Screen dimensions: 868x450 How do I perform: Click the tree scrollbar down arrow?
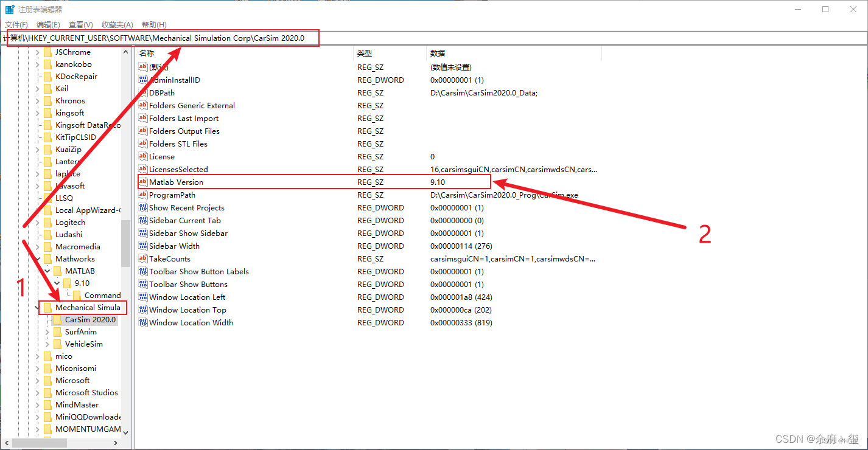click(125, 432)
